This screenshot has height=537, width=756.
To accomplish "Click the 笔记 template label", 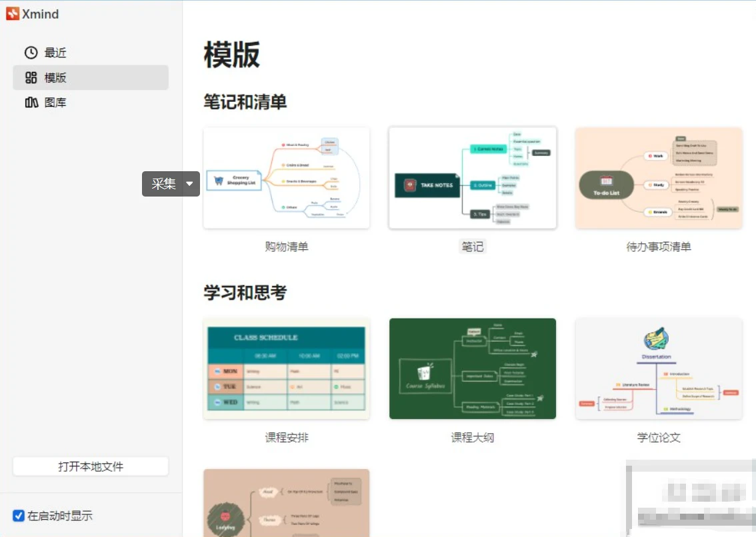I will click(x=473, y=247).
